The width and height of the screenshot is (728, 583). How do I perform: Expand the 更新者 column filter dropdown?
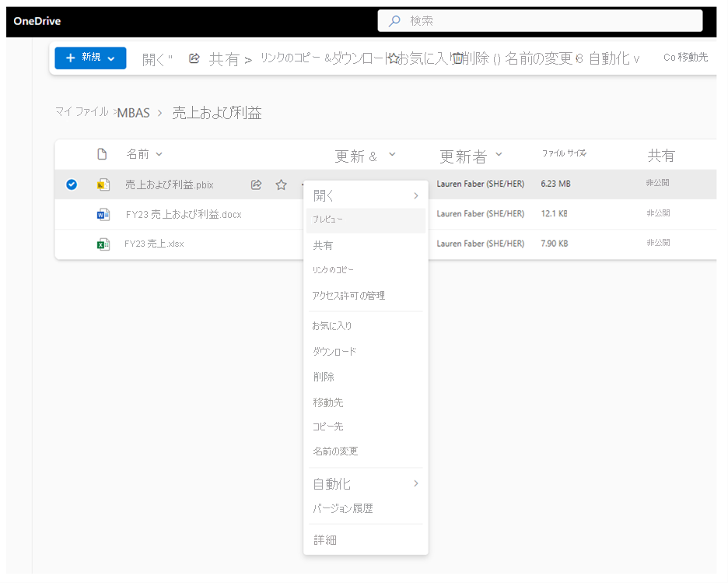tap(499, 155)
